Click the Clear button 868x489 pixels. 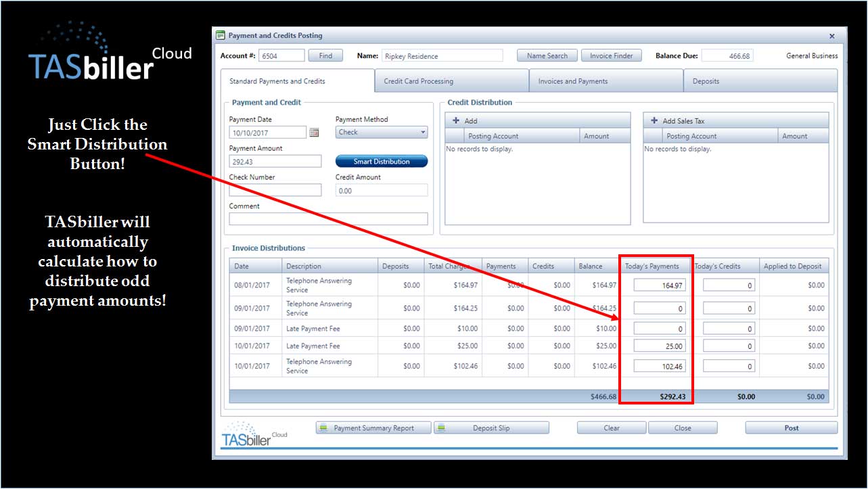coord(612,428)
